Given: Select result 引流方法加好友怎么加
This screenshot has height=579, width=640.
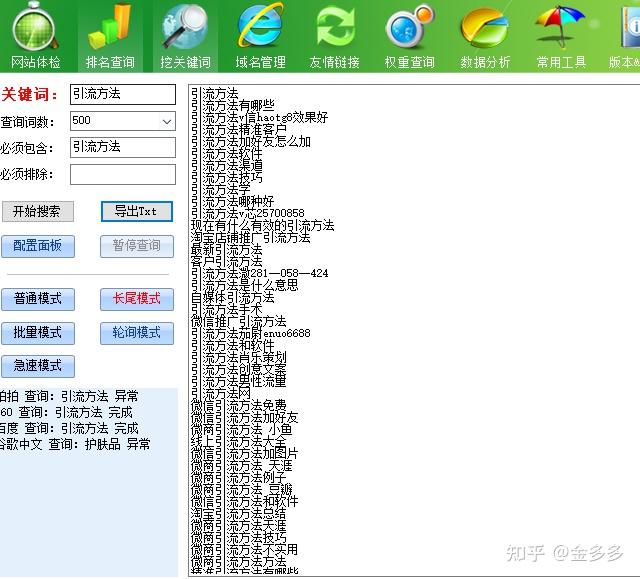Looking at the screenshot, I should (x=251, y=142).
